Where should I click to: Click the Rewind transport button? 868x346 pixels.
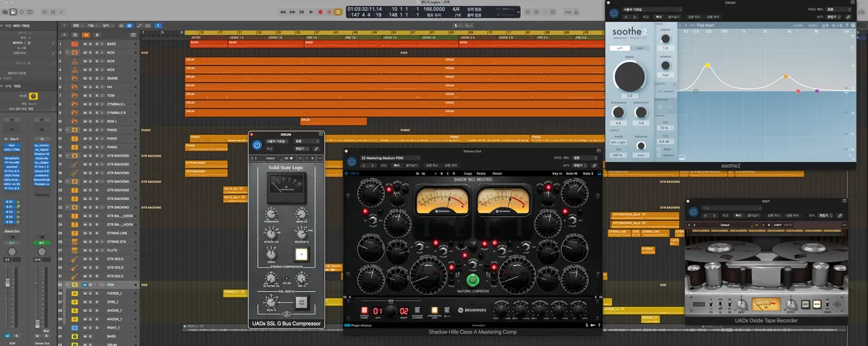(283, 12)
